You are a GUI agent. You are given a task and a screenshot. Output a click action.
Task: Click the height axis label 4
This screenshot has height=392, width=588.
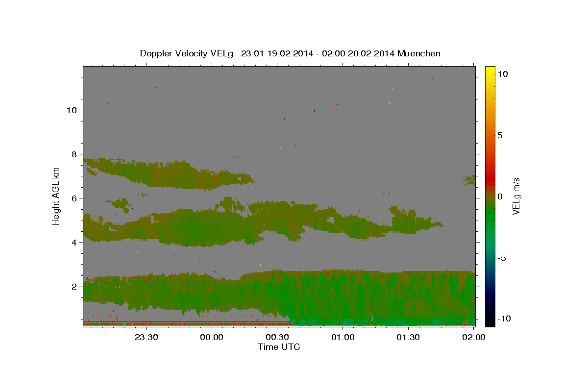coord(74,242)
